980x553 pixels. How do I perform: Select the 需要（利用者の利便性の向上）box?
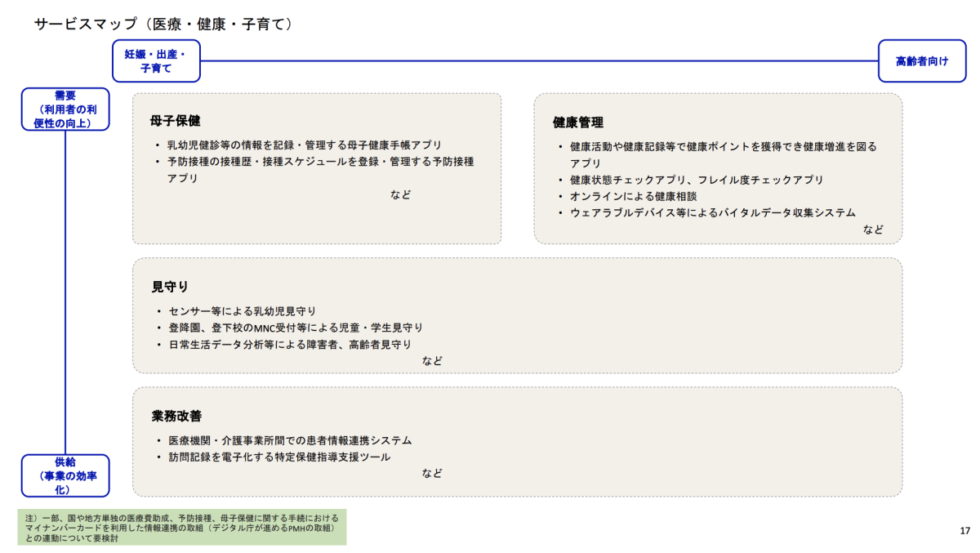click(x=65, y=109)
